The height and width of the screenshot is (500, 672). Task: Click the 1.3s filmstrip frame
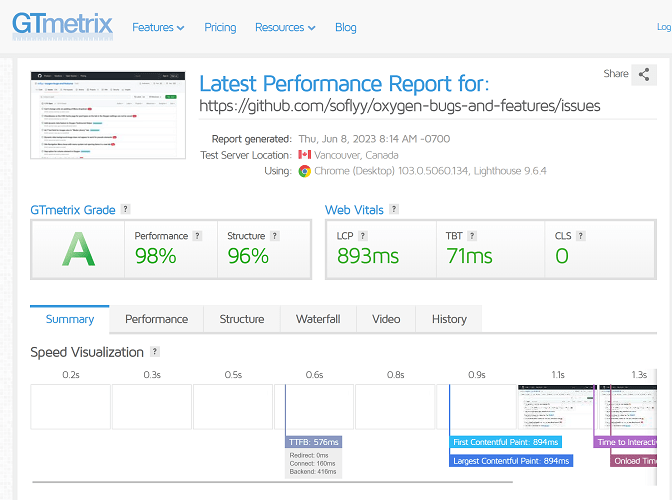tap(628, 407)
